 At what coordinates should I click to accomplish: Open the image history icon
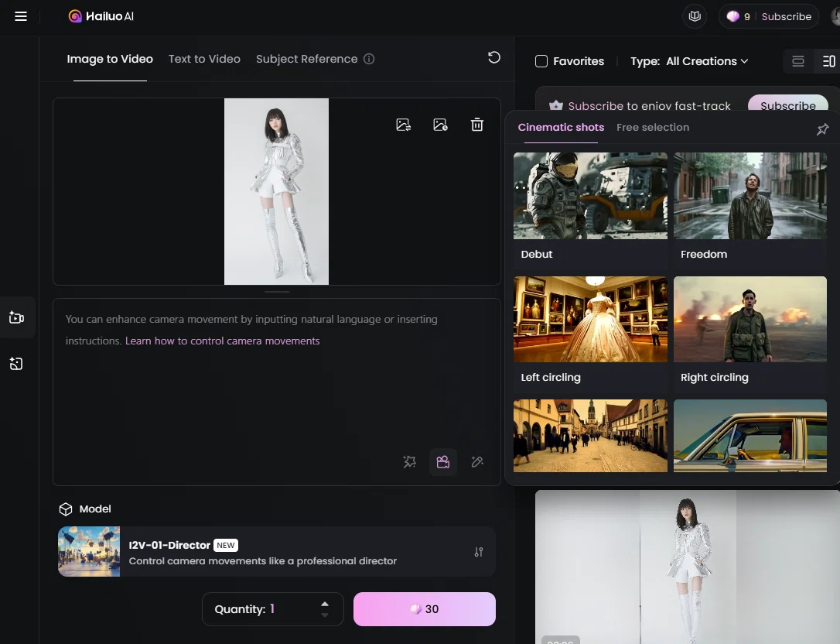tap(440, 125)
